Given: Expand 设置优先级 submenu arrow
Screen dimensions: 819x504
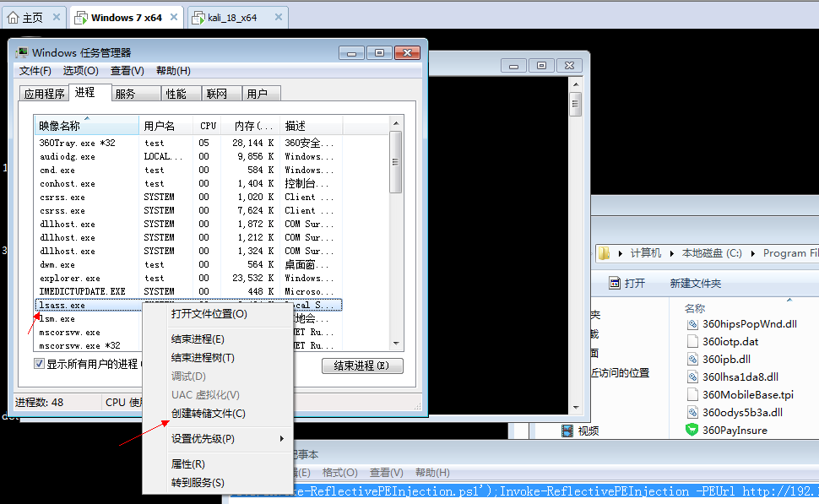Looking at the screenshot, I should 282,439.
